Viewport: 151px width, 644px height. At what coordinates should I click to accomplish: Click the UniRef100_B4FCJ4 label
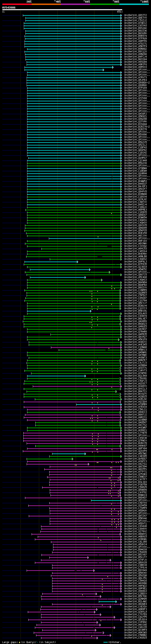[135, 57]
